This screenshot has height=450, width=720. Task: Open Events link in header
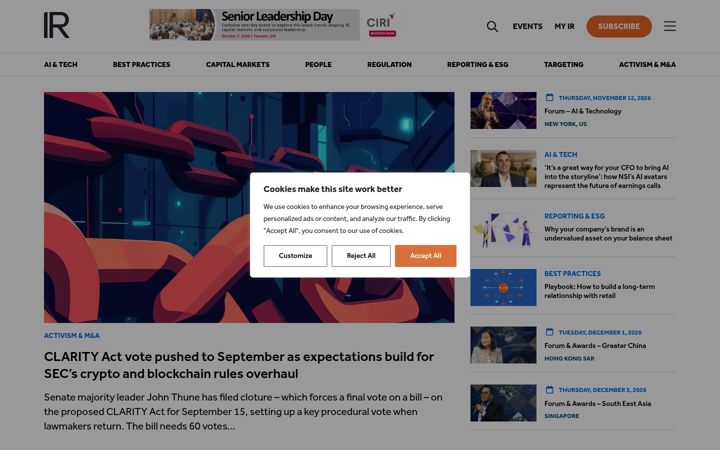[x=528, y=27]
